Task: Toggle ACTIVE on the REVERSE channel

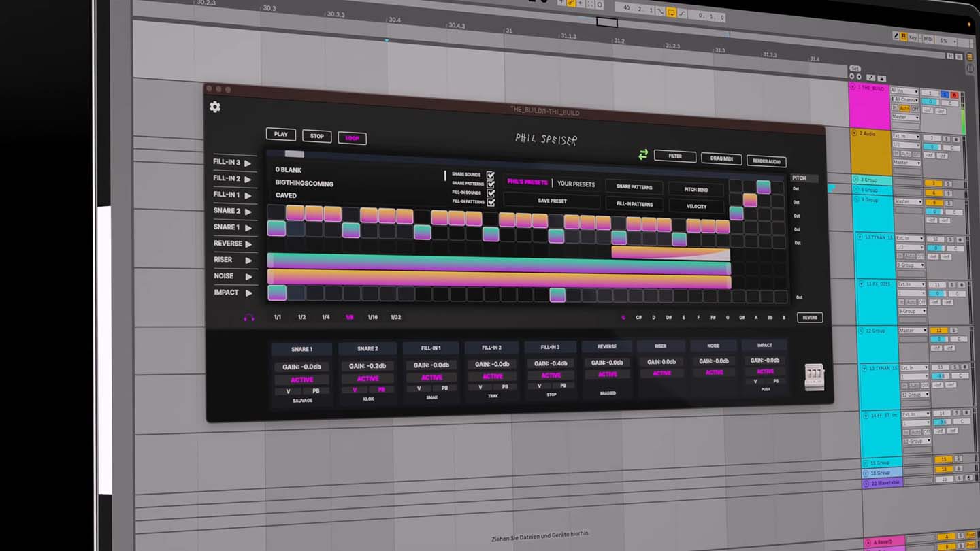Action: [608, 374]
